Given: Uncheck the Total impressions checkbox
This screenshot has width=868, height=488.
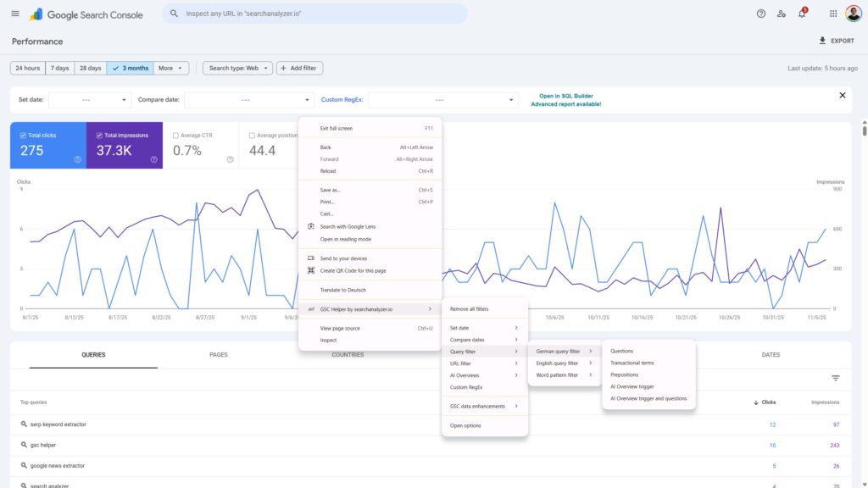Looking at the screenshot, I should [x=99, y=136].
